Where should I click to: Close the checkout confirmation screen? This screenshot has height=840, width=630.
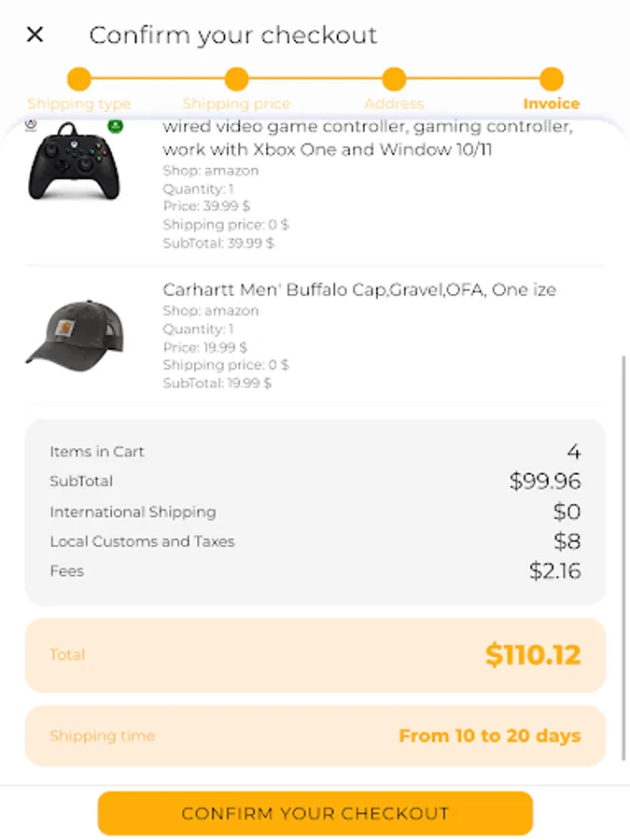coord(35,35)
